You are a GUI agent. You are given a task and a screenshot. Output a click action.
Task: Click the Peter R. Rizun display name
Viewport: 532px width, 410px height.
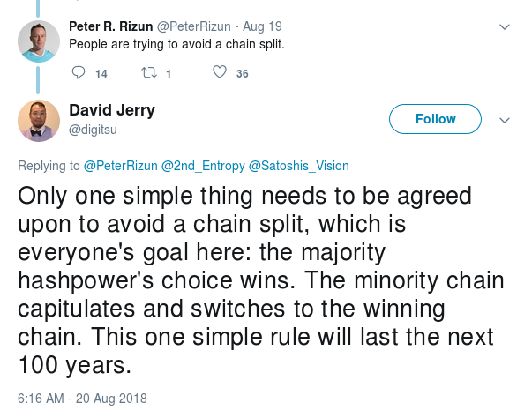tap(111, 26)
